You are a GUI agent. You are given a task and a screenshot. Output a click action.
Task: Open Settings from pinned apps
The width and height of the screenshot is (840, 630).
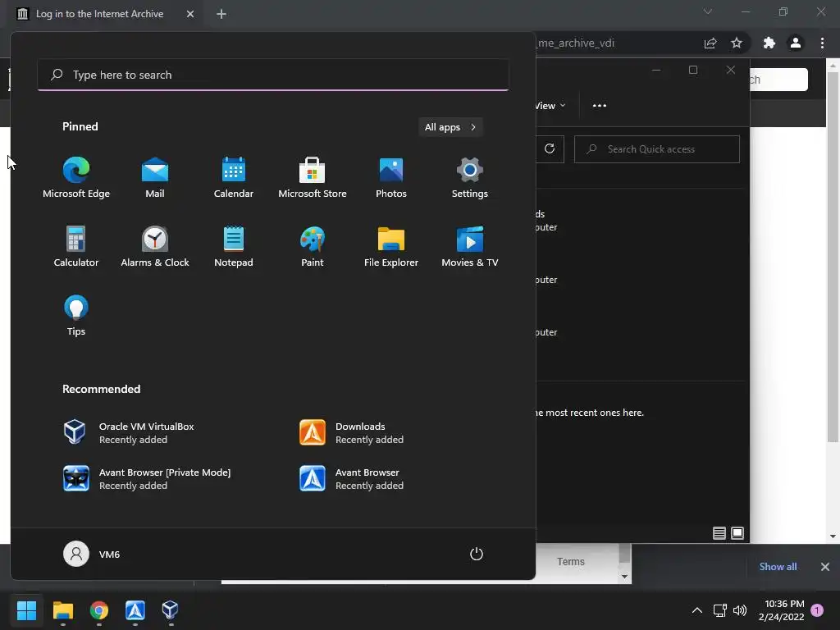470,178
